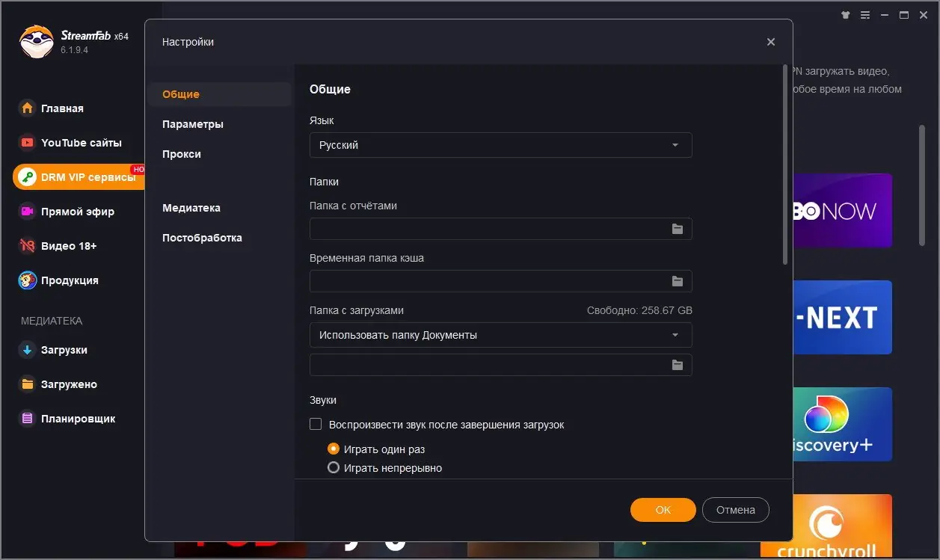
Task: Open the Язык language dropdown
Action: pyautogui.click(x=500, y=145)
